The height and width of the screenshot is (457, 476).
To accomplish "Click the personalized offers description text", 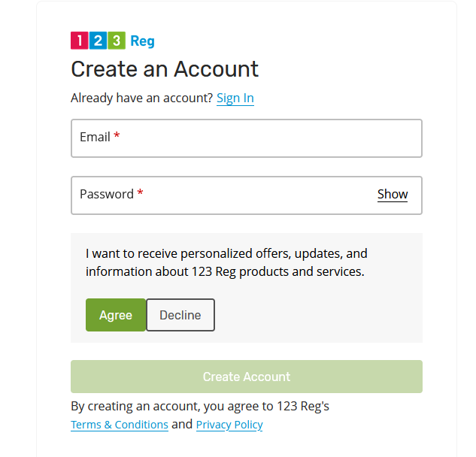I will tap(226, 262).
